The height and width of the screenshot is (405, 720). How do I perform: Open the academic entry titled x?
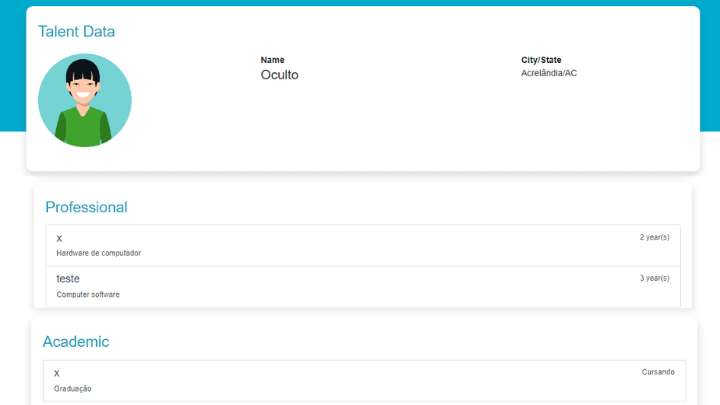coord(57,372)
